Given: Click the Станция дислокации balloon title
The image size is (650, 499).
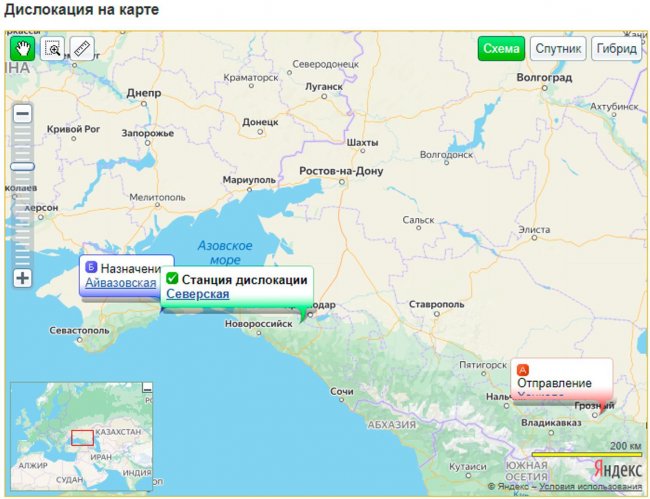Looking at the screenshot, I should tap(244, 279).
